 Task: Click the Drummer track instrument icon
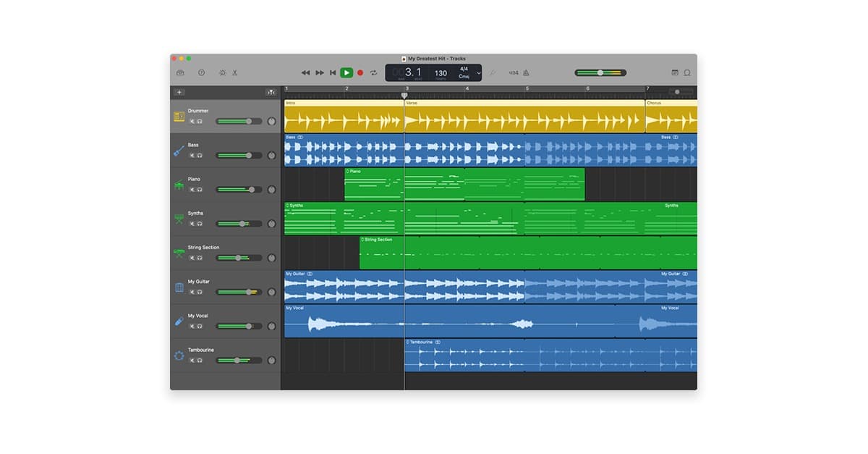pyautogui.click(x=179, y=117)
